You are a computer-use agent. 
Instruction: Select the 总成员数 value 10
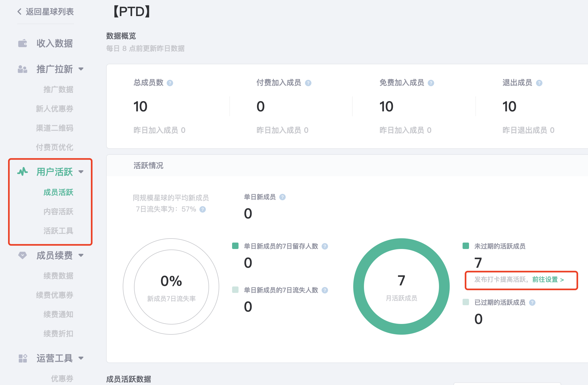(140, 107)
